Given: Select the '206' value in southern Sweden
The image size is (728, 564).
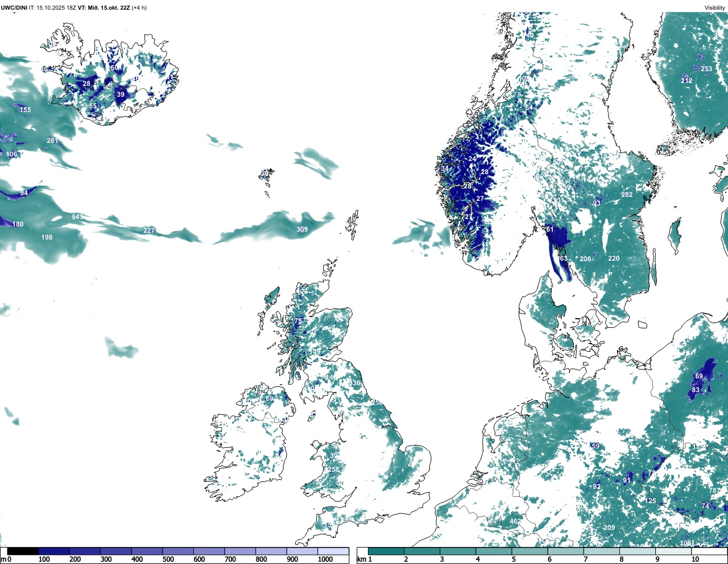Looking at the screenshot, I should pos(585,259).
